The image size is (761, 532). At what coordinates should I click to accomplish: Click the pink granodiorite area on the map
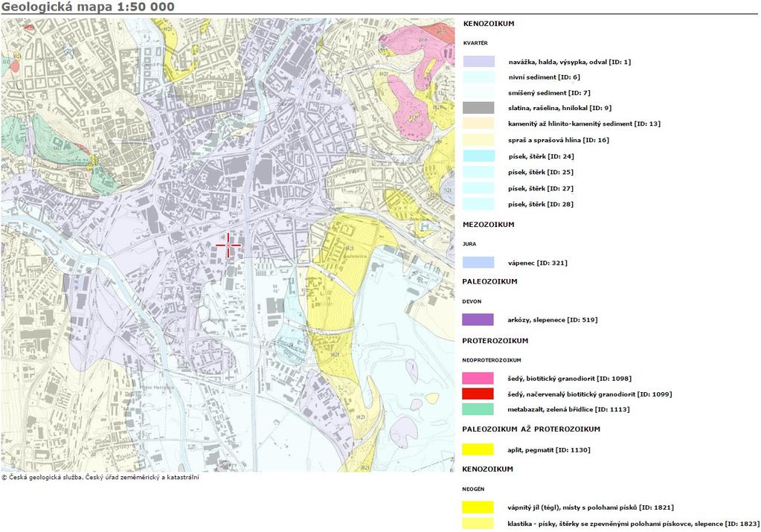tap(411, 112)
